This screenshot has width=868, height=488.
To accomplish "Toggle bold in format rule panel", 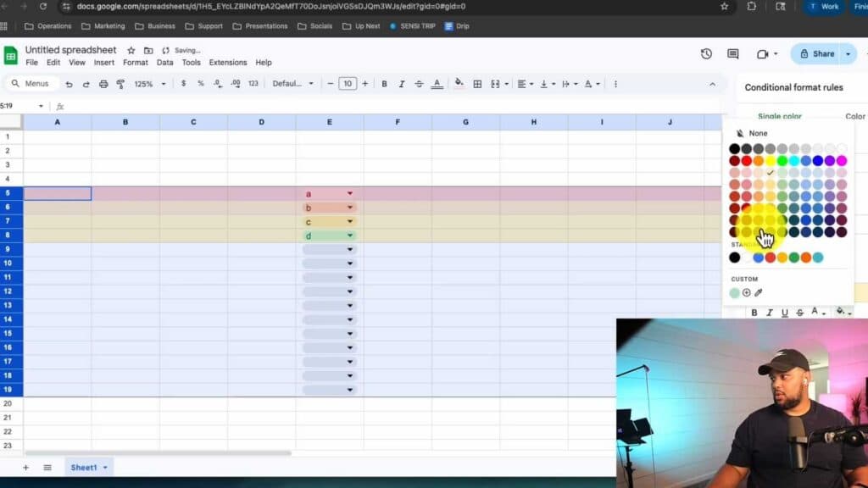I will click(754, 313).
